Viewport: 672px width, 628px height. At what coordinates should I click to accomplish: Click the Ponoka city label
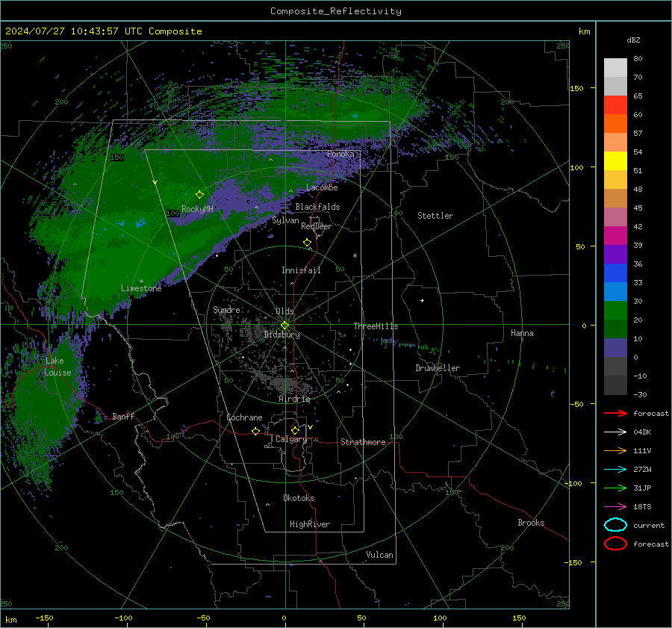pos(340,154)
